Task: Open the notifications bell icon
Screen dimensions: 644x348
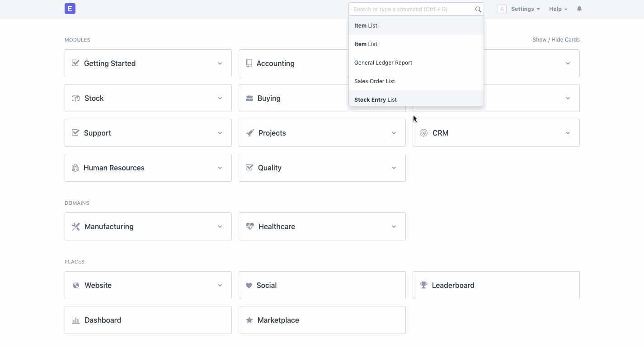Action: (x=579, y=9)
